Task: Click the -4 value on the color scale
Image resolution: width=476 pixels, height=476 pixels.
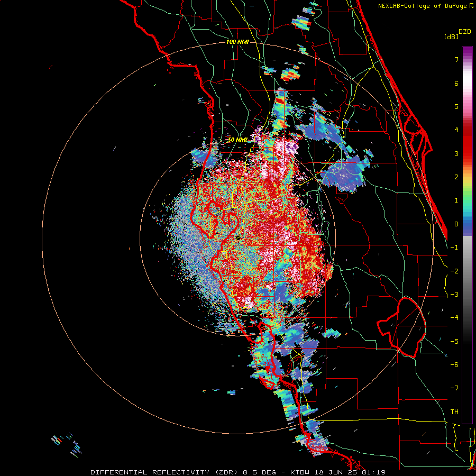Action: [x=454, y=318]
